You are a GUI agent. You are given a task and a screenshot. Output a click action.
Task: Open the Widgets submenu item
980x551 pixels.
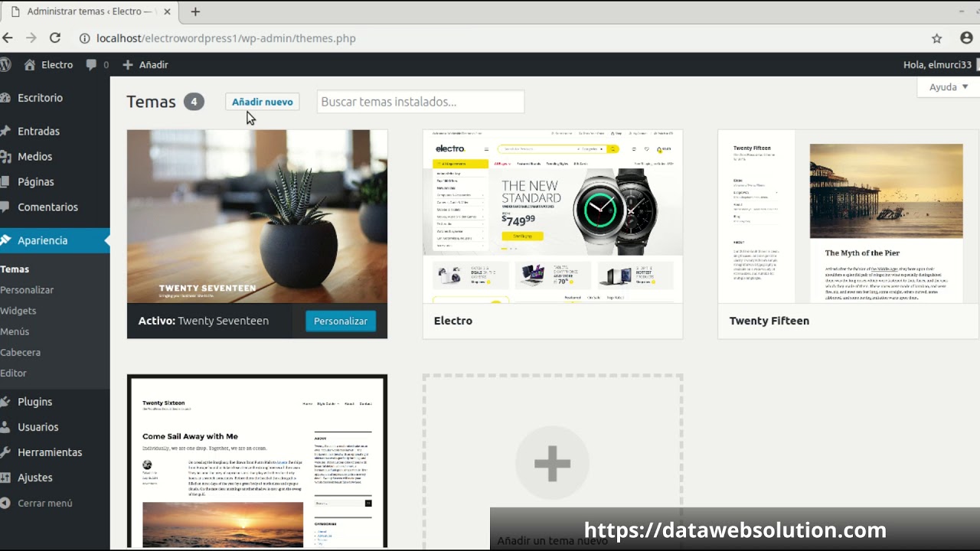point(18,310)
